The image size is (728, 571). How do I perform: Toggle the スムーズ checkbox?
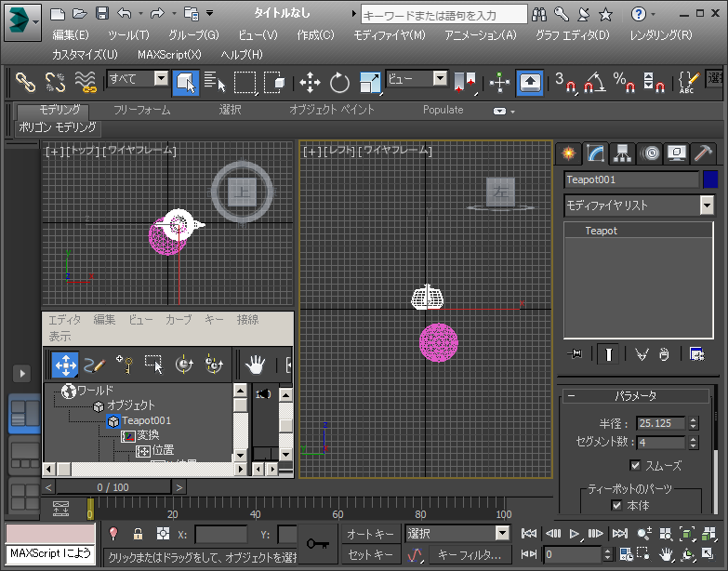pyautogui.click(x=636, y=465)
